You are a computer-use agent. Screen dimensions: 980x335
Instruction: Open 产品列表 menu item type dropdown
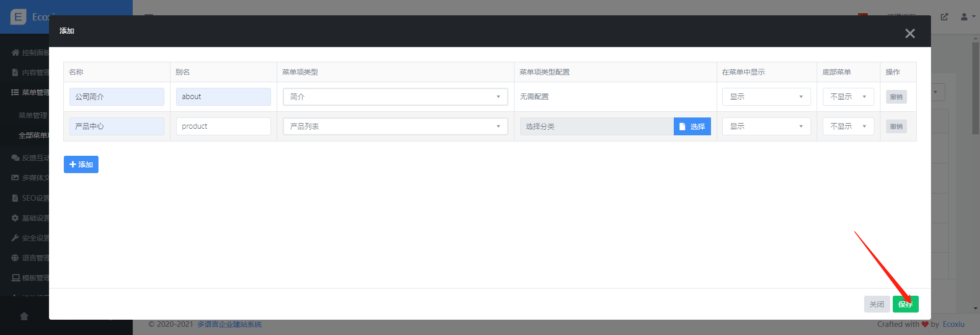click(x=395, y=127)
